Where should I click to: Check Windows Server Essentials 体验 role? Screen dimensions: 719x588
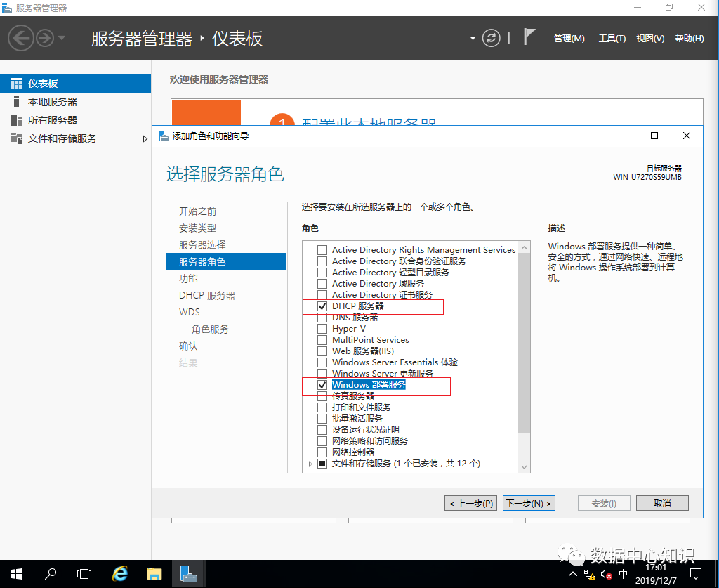tap(322, 362)
